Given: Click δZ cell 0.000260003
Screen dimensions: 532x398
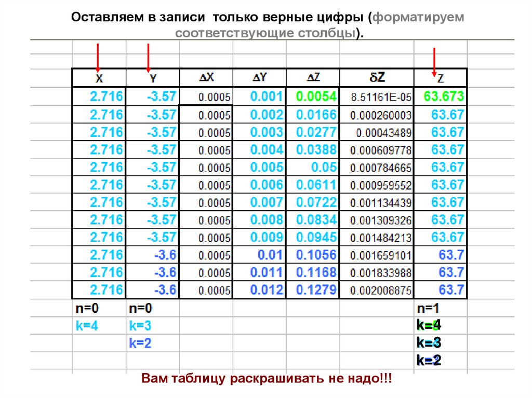Looking at the screenshot, I should (x=377, y=115).
